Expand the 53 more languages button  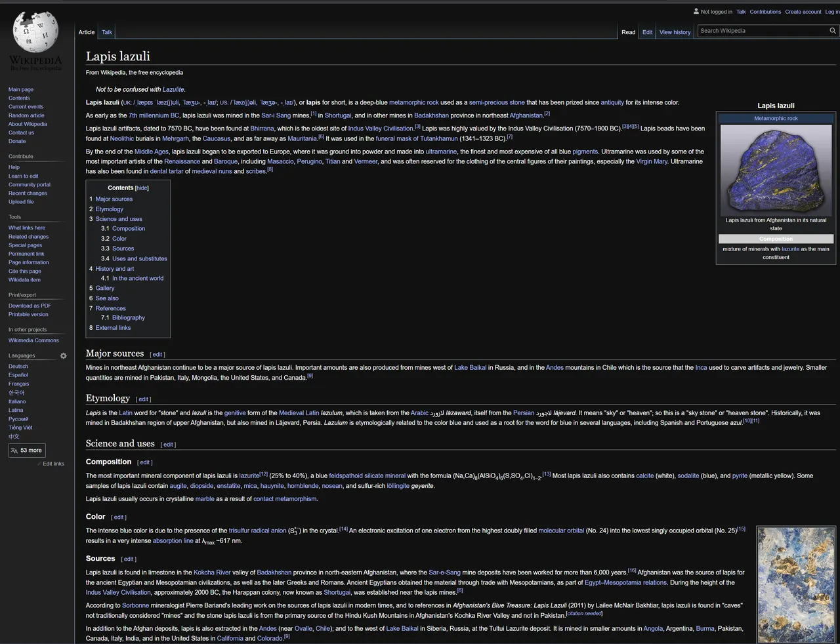(27, 451)
